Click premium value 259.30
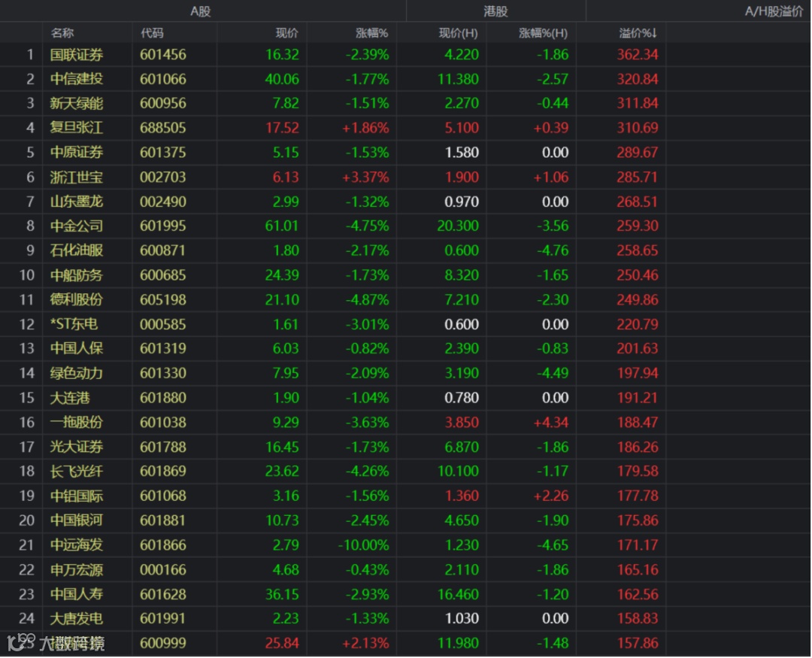 638,226
